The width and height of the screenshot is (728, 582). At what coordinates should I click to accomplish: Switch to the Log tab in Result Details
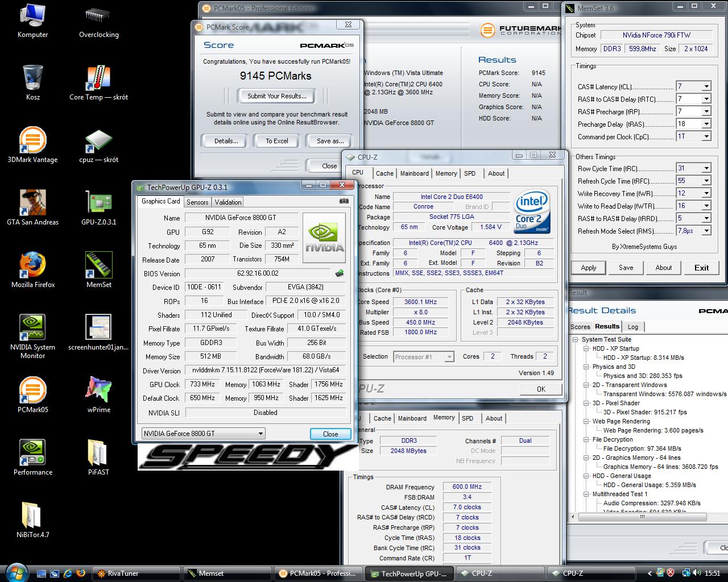point(633,327)
